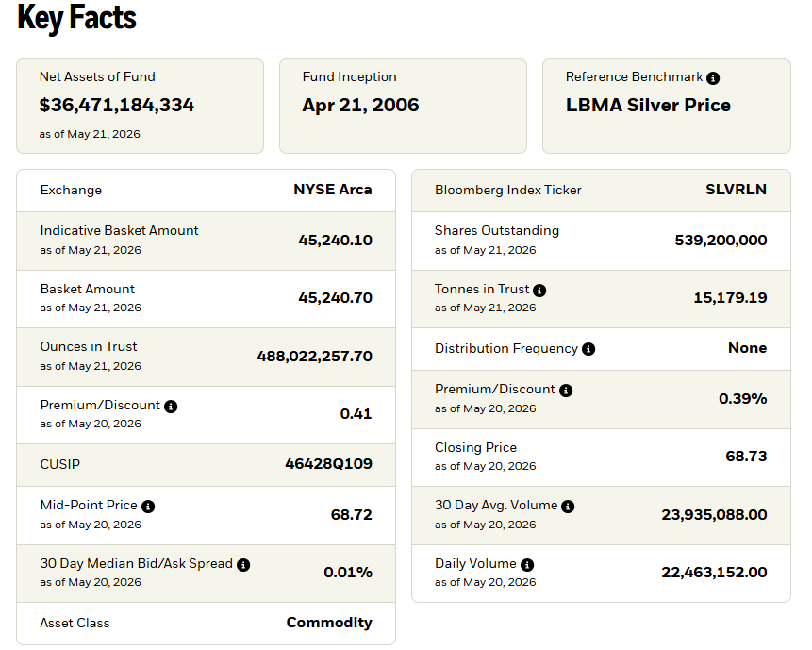Open 30 Day Median Bid/Ask Spread info icon

tap(243, 565)
